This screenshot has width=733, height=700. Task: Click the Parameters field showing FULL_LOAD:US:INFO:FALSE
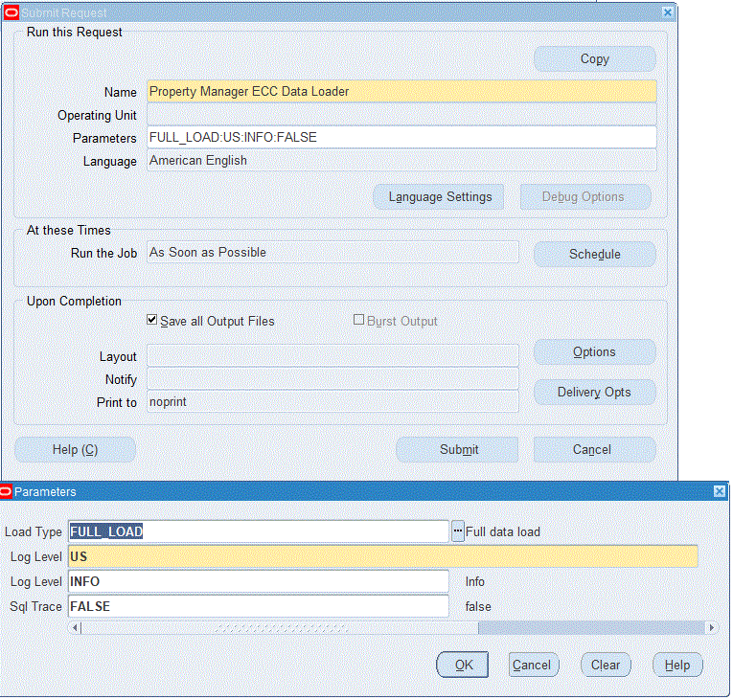click(x=401, y=137)
